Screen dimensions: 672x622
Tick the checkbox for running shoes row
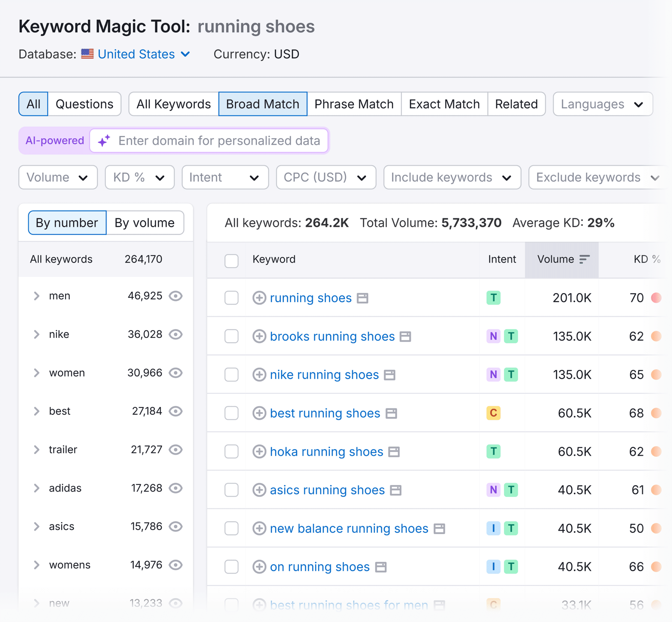[x=232, y=298]
